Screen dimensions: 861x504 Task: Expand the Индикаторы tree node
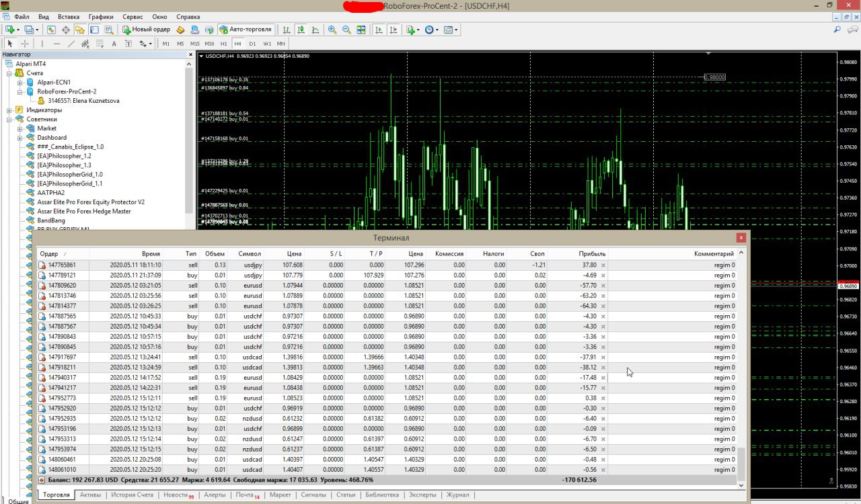click(x=9, y=110)
